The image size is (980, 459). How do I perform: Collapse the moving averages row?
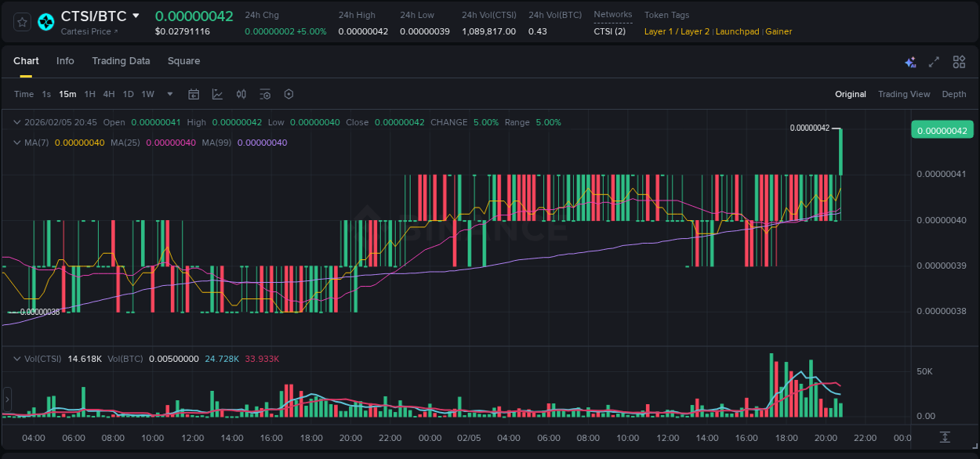[16, 143]
